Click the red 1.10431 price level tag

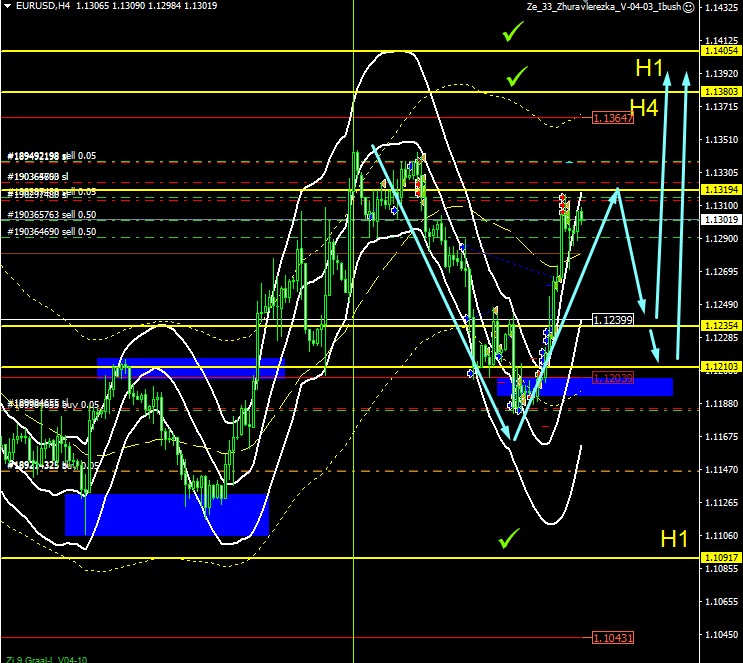coord(612,637)
